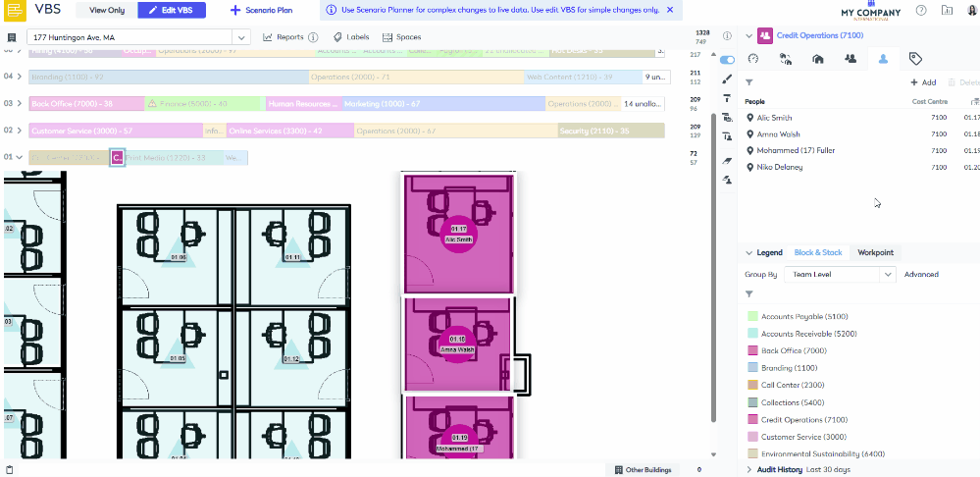The image size is (980, 477).
Task: Click the column icon after Cost Centre
Action: (975, 101)
